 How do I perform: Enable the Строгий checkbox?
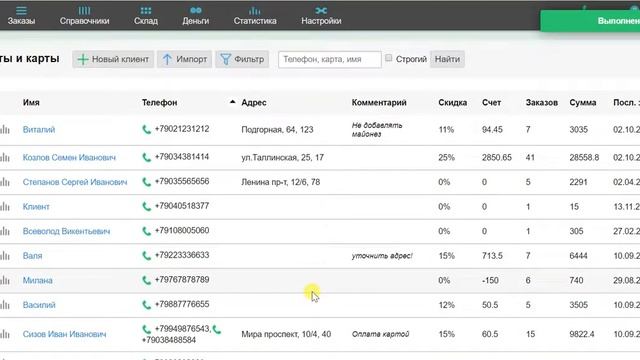coord(389,58)
